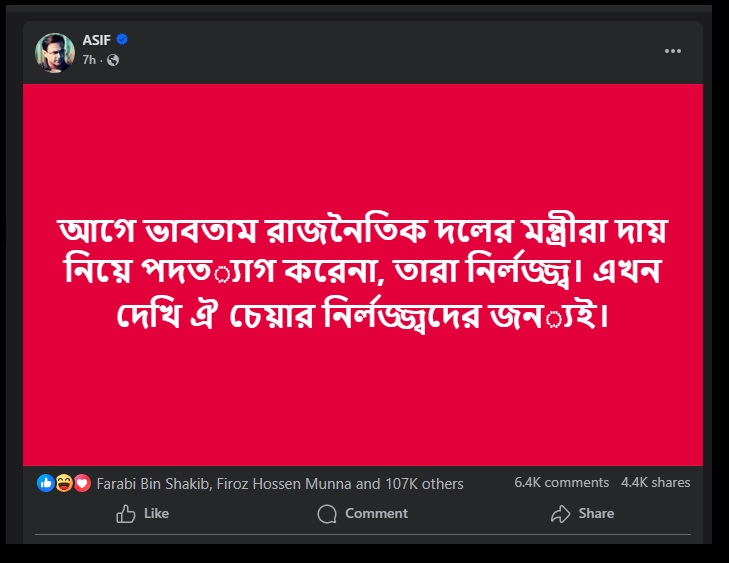Expand the 6.4K comments list
Screen dimensions: 729x563
coord(561,483)
